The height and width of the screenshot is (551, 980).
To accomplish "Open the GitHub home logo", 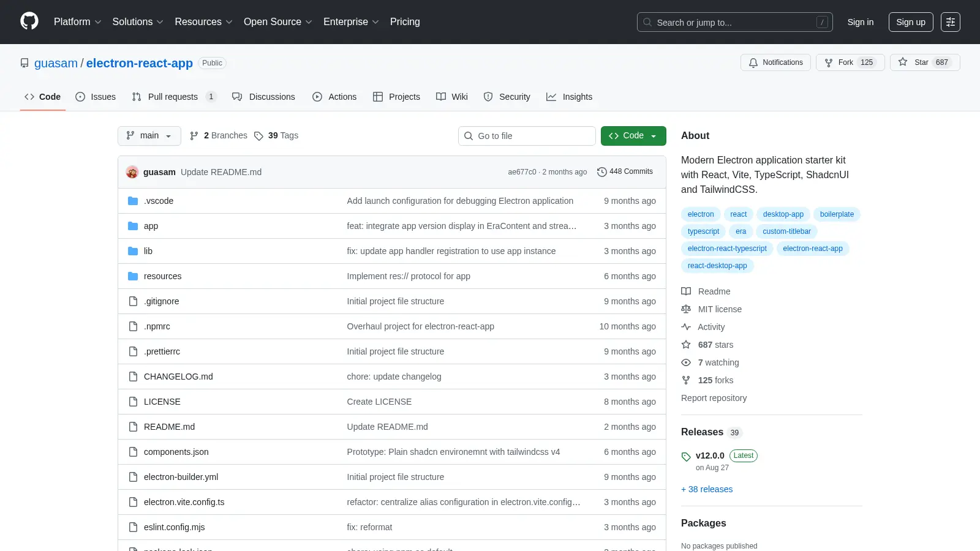I will (x=29, y=21).
